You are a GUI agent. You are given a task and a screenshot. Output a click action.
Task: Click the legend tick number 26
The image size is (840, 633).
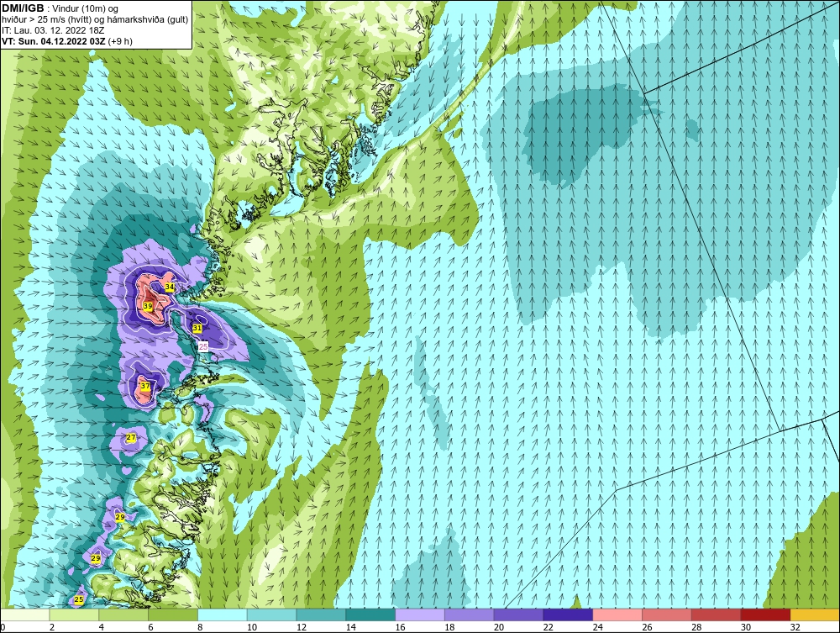click(647, 627)
